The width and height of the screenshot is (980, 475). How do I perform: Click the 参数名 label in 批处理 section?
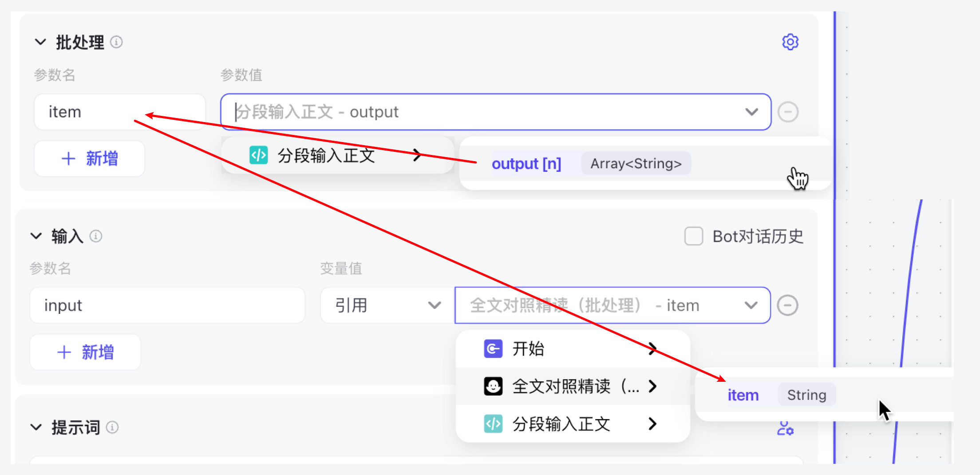(55, 75)
